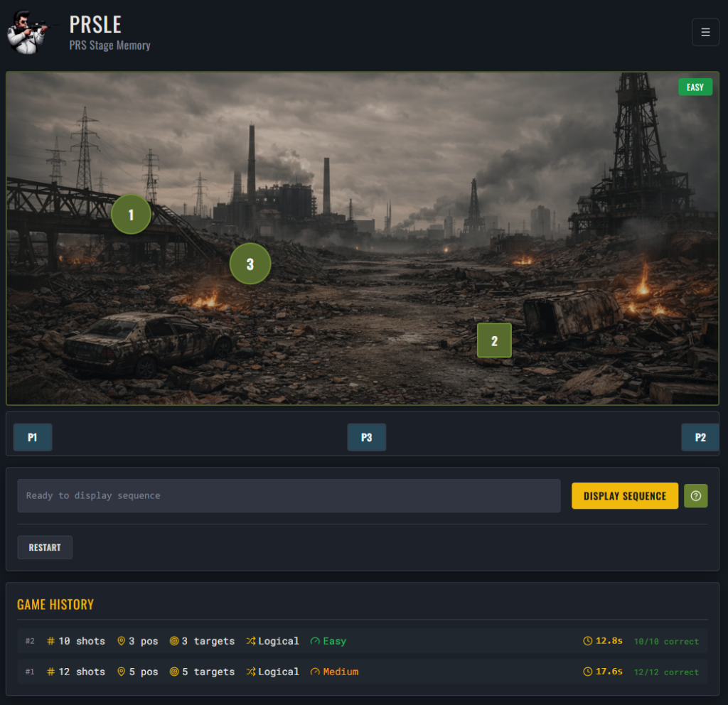Select round target 1 on the bridge

(131, 215)
